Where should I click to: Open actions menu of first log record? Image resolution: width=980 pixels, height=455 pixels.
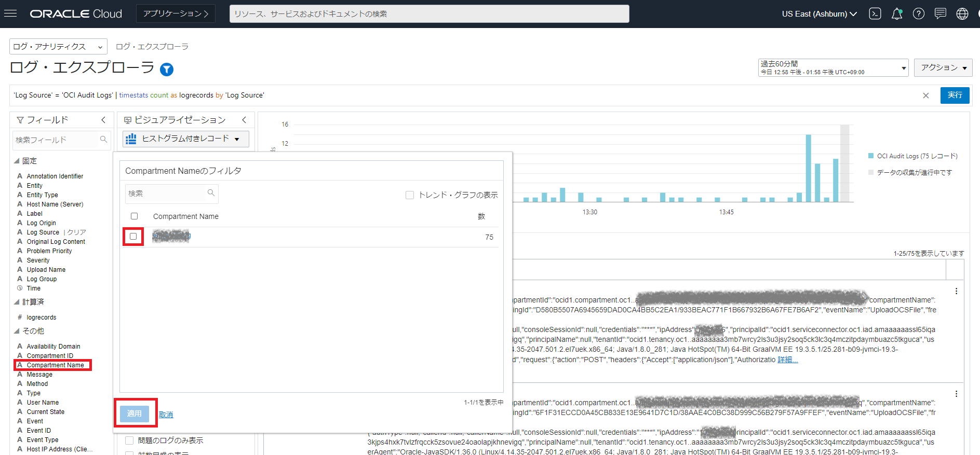pyautogui.click(x=956, y=291)
